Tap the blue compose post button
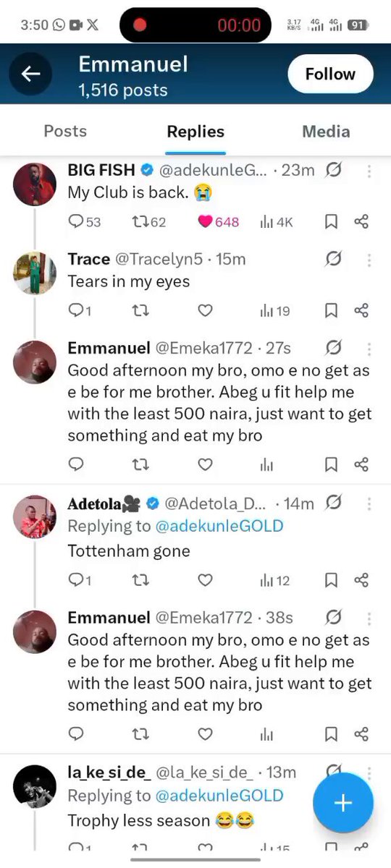Screen dimensions: 391x868 (x=343, y=803)
